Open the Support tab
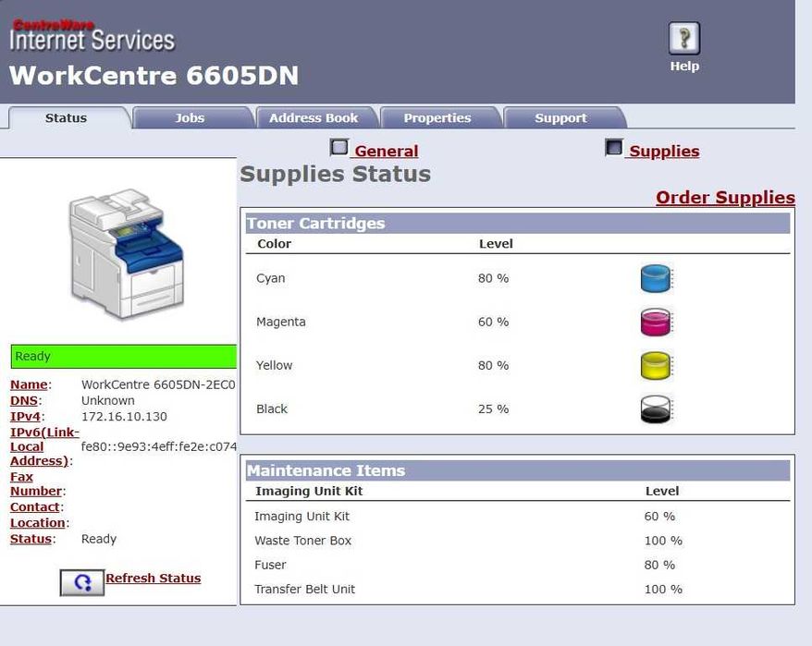812x646 pixels. pyautogui.click(x=560, y=118)
